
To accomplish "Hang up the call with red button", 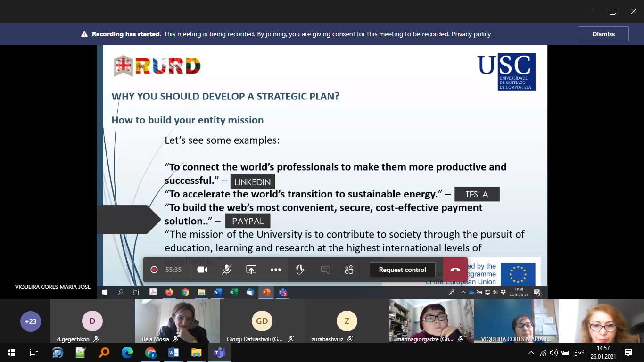I will tap(455, 270).
